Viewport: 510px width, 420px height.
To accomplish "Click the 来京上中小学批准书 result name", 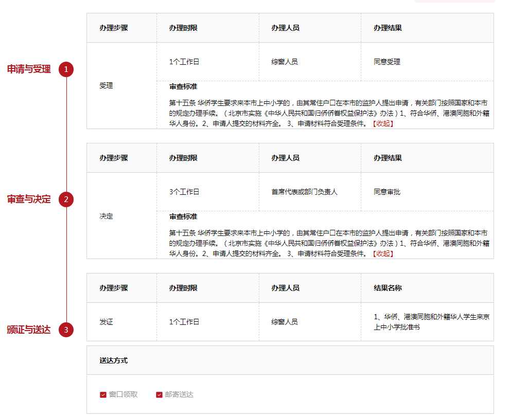I will (431, 322).
